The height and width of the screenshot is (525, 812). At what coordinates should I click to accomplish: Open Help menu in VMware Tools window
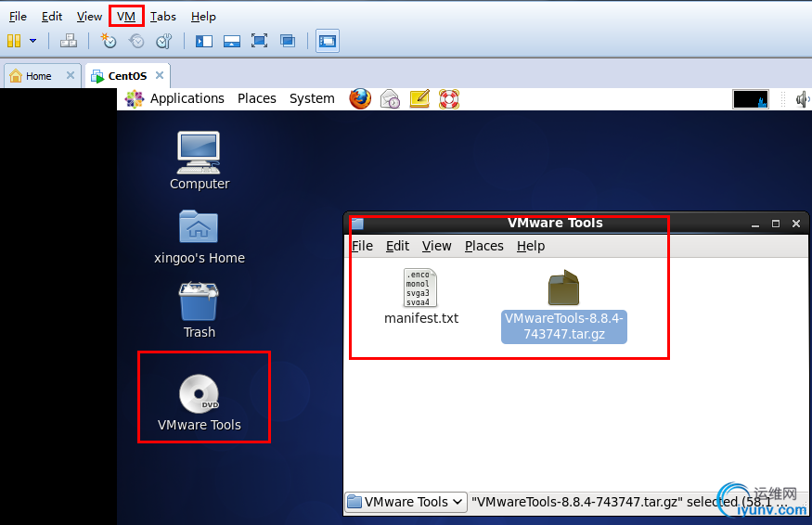click(531, 246)
